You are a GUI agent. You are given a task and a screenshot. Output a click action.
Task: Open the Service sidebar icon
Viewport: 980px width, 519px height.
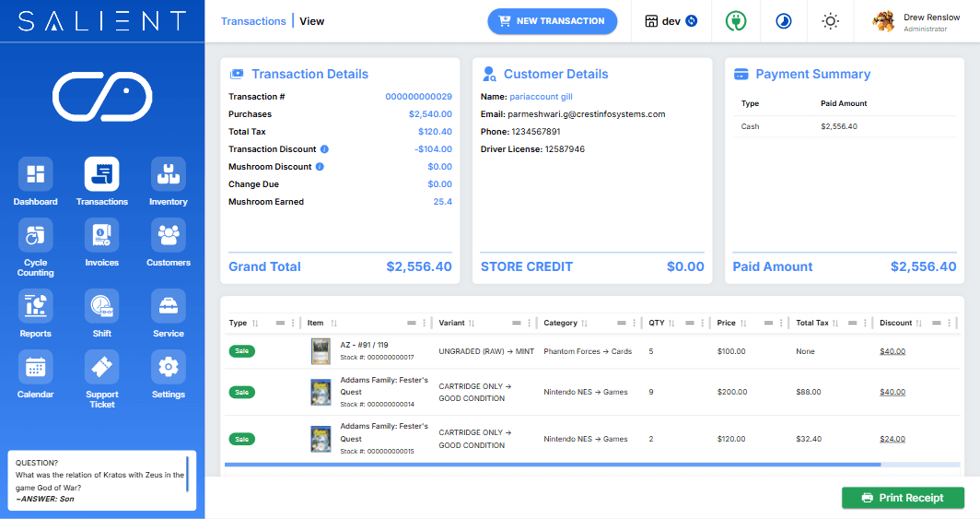pyautogui.click(x=169, y=306)
